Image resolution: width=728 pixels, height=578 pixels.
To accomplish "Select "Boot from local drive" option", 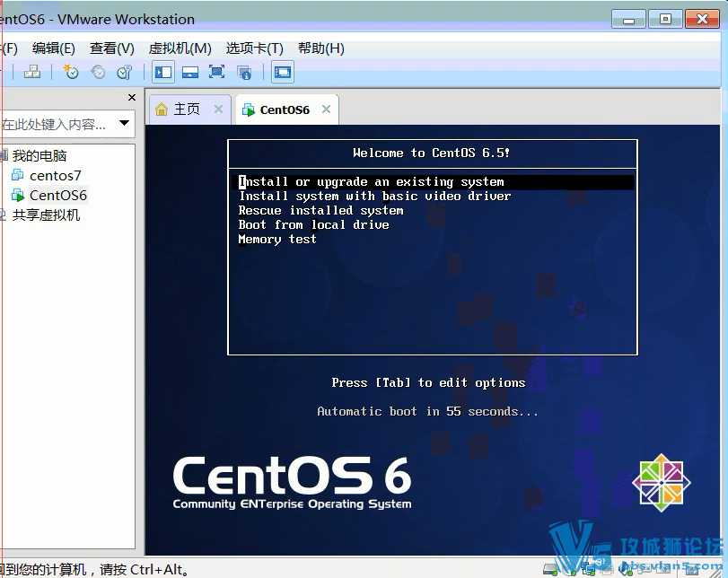I will pos(313,225).
